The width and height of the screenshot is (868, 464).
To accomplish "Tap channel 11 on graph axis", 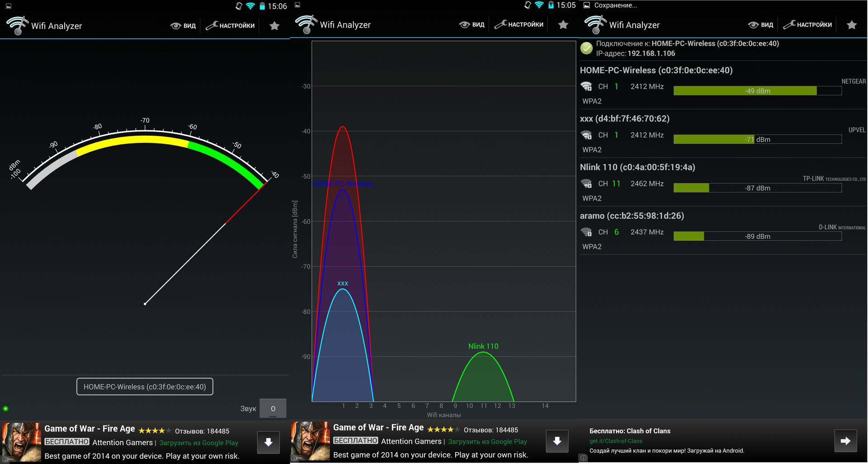I will [483, 406].
